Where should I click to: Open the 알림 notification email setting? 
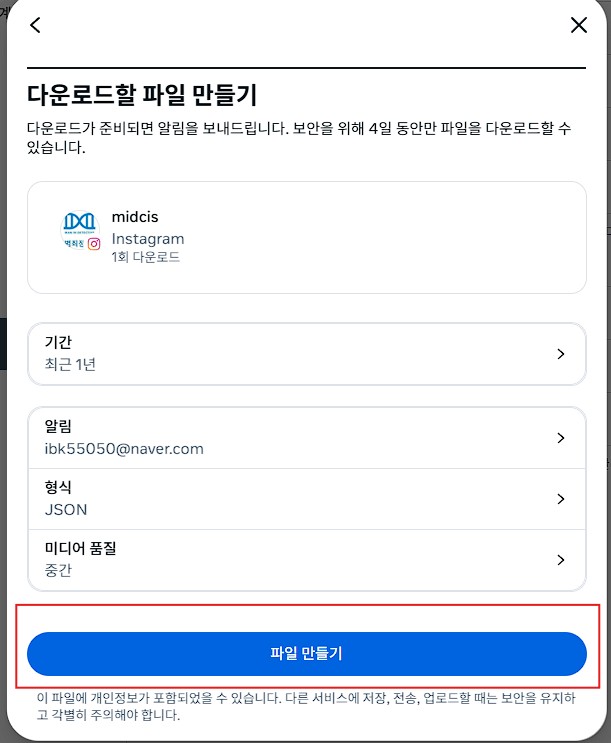point(307,438)
